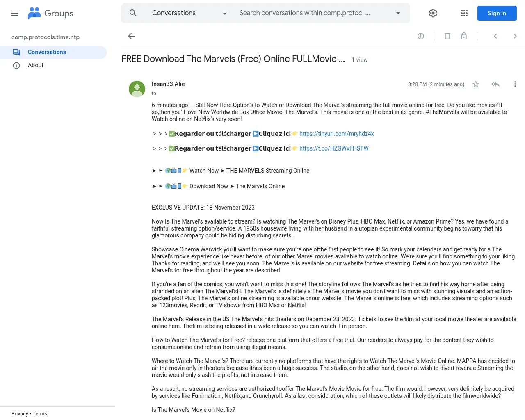Viewport: 525px width, 420px height.
Task: Report this conversation as abuse
Action: [421, 36]
